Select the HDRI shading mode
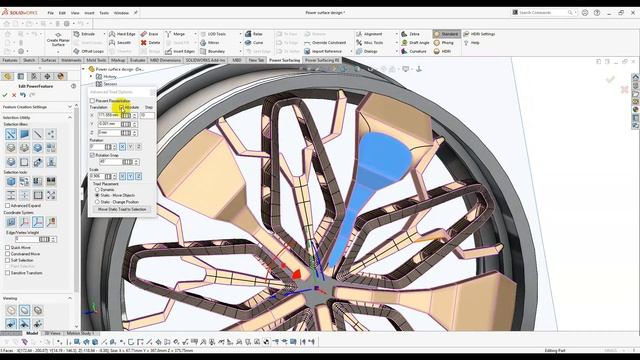The width and height of the screenshot is (640, 360). click(x=442, y=51)
